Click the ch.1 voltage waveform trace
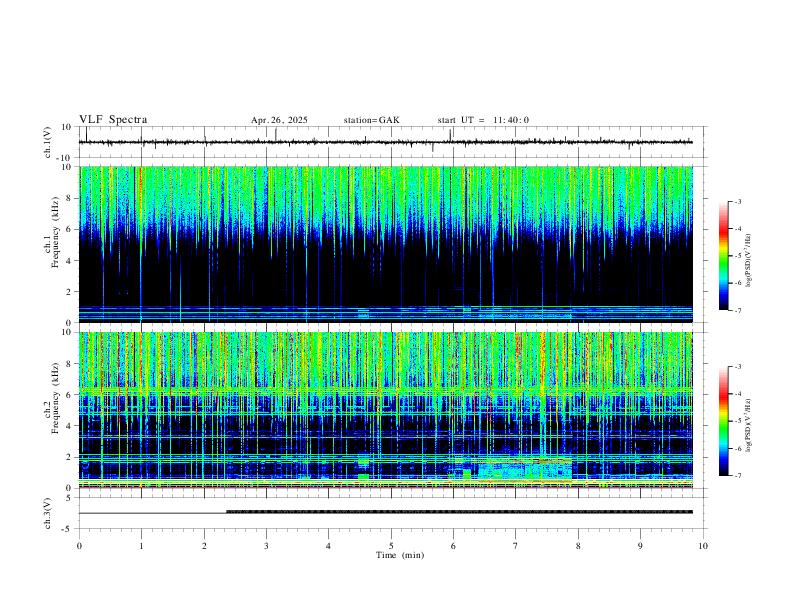Viewport: 792px width, 612px height. coord(386,142)
